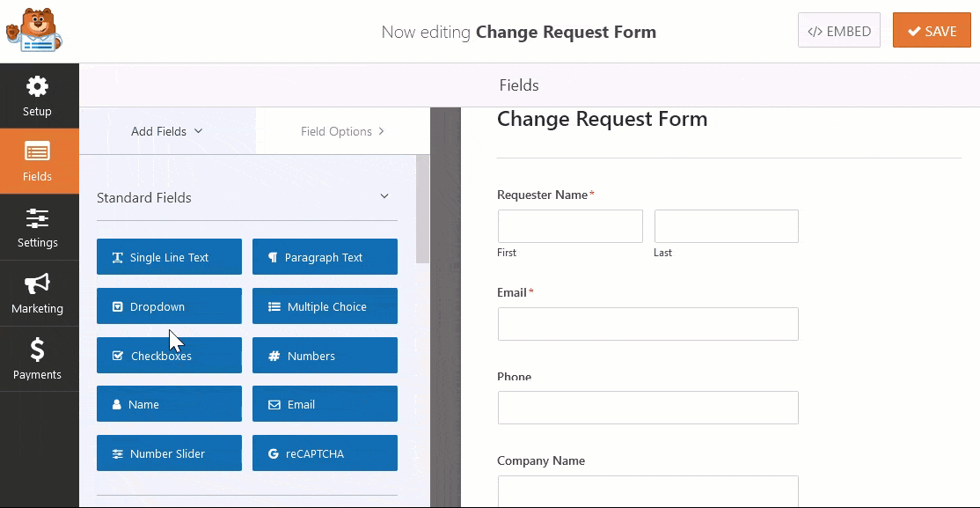980x508 pixels.
Task: Select the Numbers field with hash icon
Action: [x=325, y=355]
